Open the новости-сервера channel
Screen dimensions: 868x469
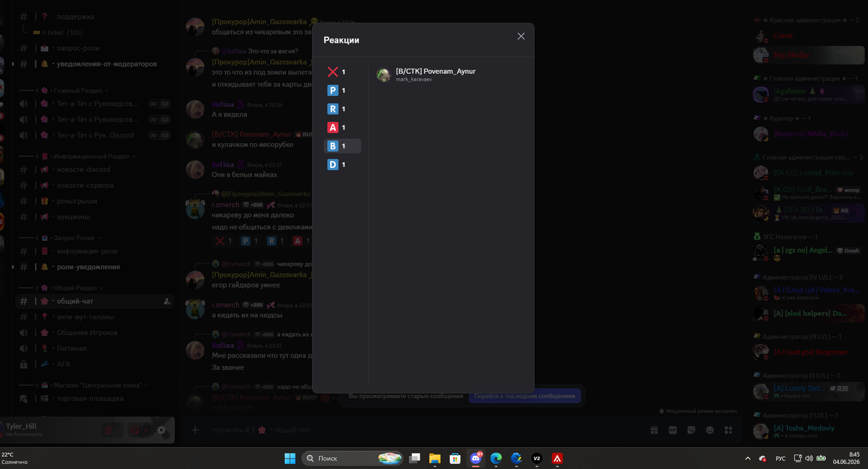[x=95, y=185]
